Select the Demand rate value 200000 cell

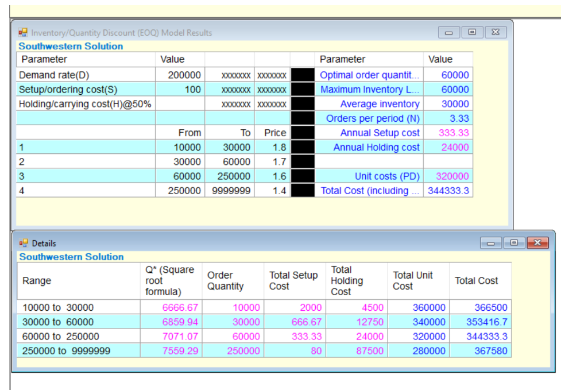(x=180, y=75)
